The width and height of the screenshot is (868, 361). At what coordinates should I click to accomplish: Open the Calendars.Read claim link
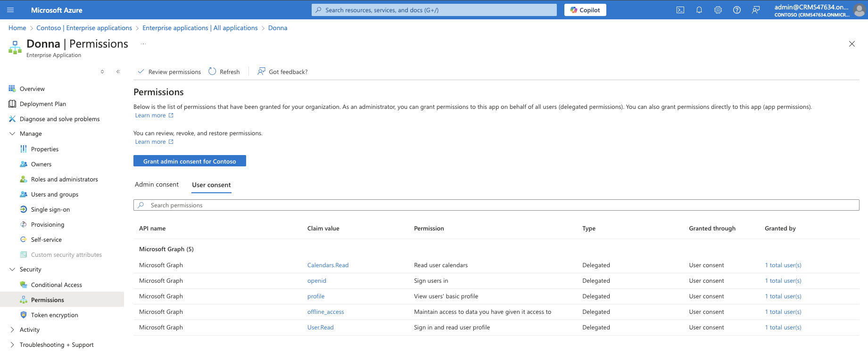328,265
